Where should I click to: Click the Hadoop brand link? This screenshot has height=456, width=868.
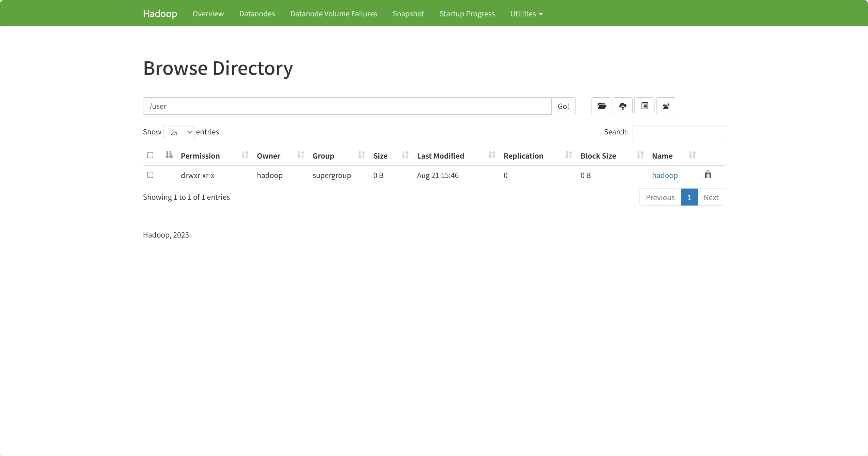click(160, 14)
